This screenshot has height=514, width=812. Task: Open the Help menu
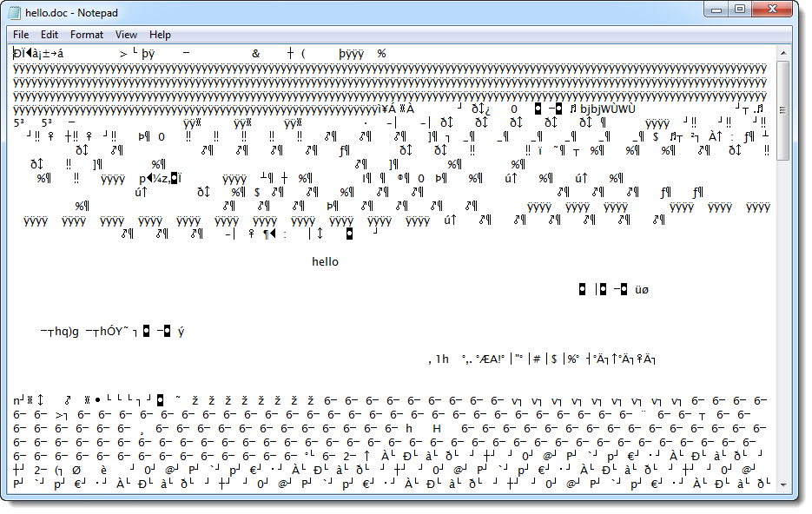160,35
